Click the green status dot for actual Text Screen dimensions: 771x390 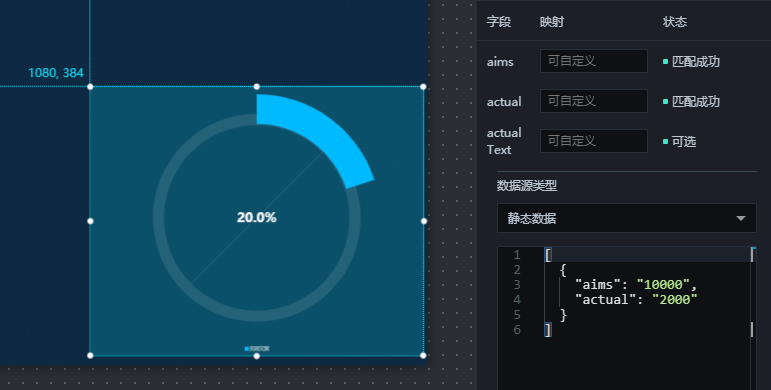pos(665,142)
